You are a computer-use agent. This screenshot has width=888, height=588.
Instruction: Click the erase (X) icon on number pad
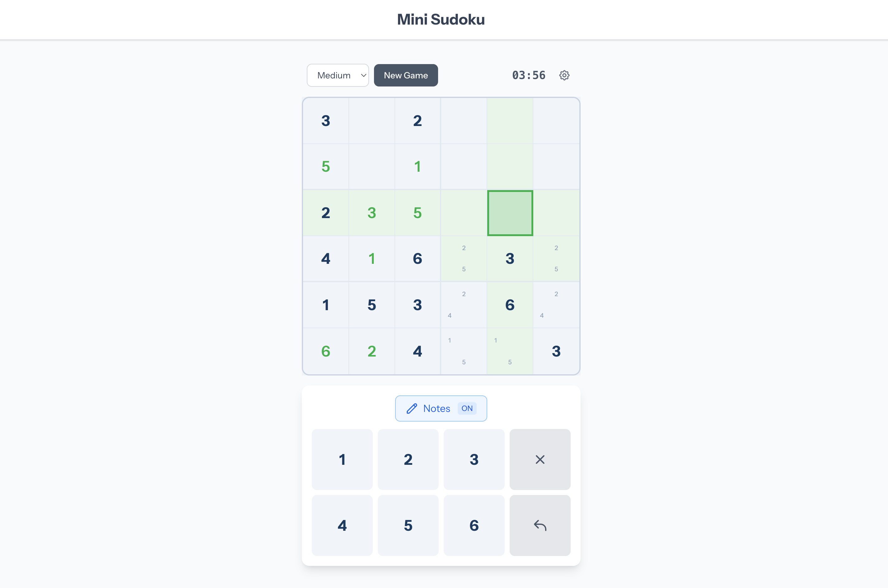coord(540,460)
